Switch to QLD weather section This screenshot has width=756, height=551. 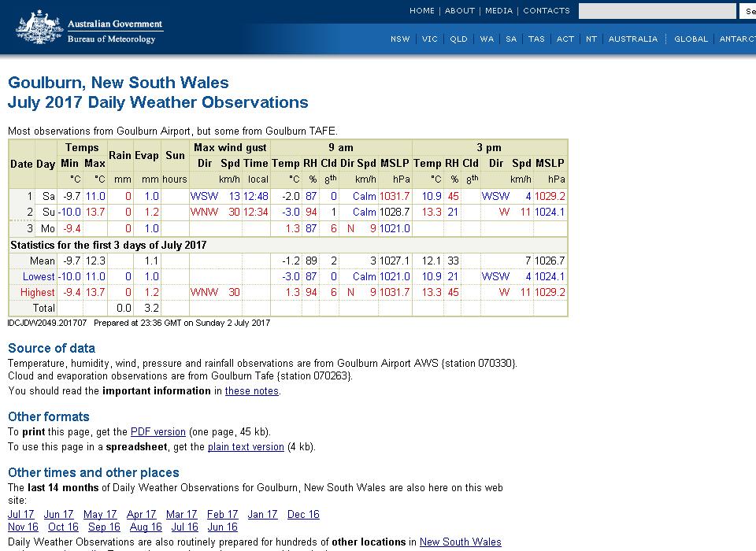(458, 39)
